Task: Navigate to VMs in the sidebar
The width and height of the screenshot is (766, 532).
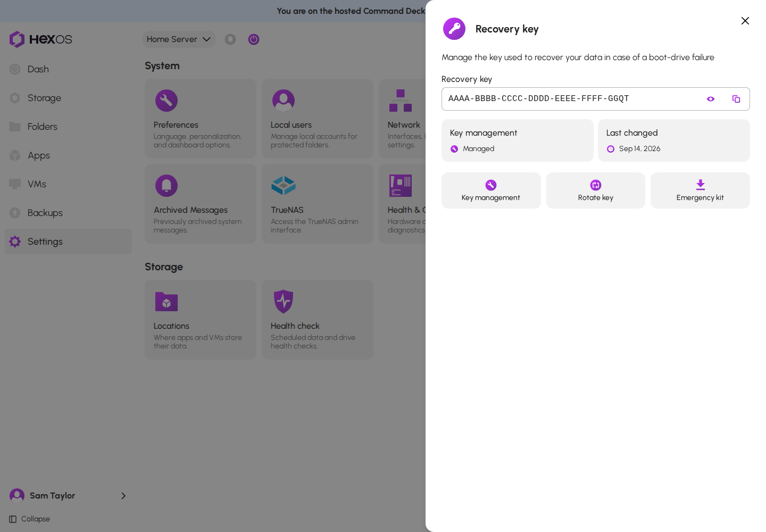Action: click(x=68, y=184)
